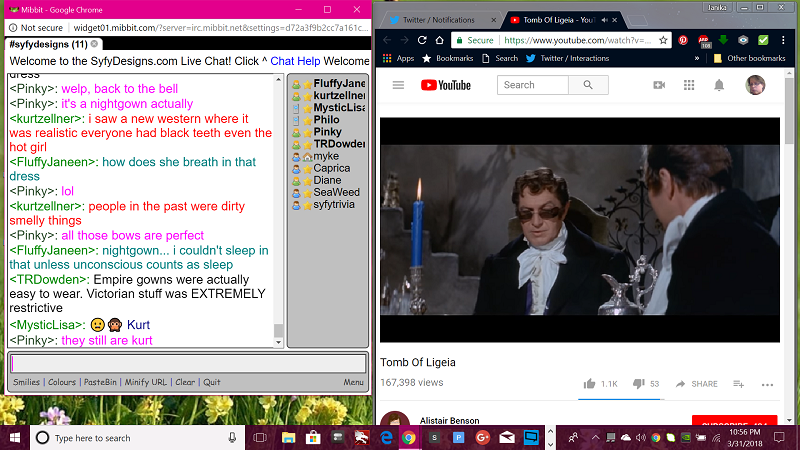Open video more actions ellipsis
800x450 pixels.
[x=767, y=385]
